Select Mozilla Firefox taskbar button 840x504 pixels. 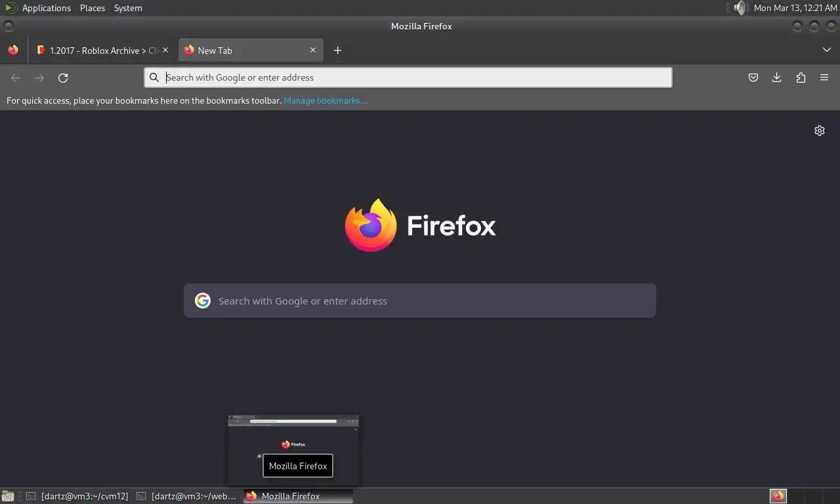(x=298, y=496)
